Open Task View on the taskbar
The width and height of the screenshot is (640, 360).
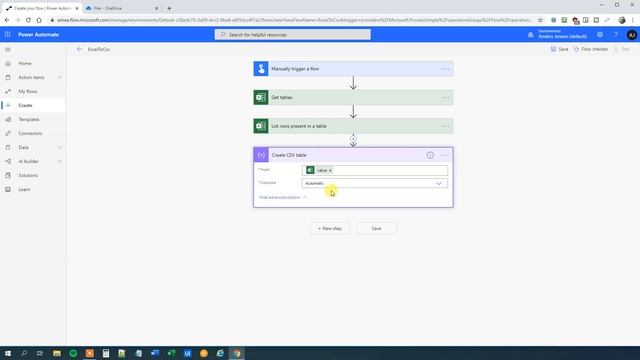tap(40, 353)
